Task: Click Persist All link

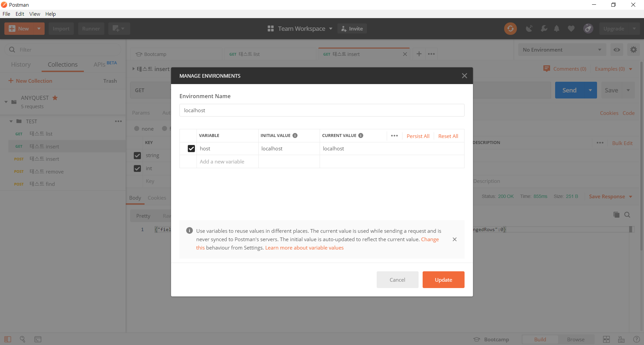Action: point(418,136)
